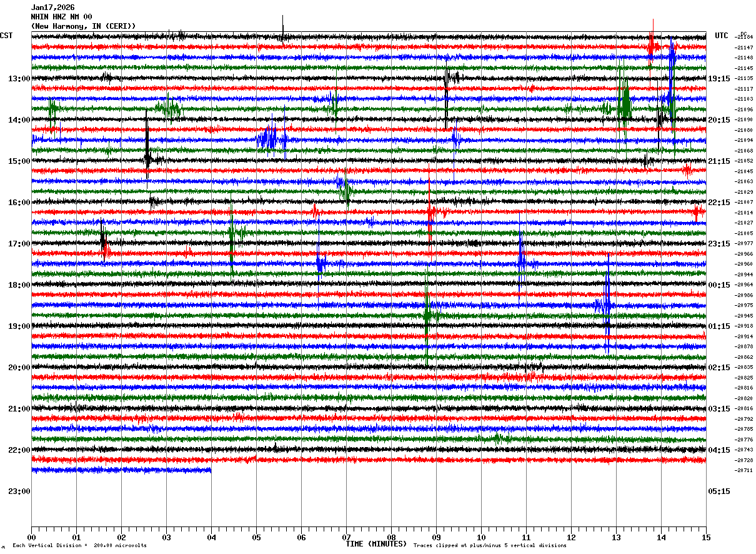Click minute tick label "04" on time axis
The height and width of the screenshot is (554, 756).
click(x=212, y=537)
